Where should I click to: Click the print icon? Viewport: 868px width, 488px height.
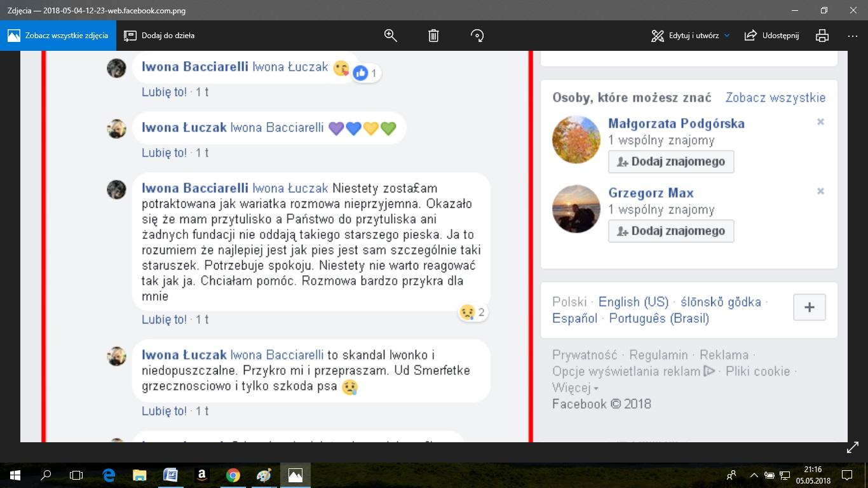pos(822,36)
